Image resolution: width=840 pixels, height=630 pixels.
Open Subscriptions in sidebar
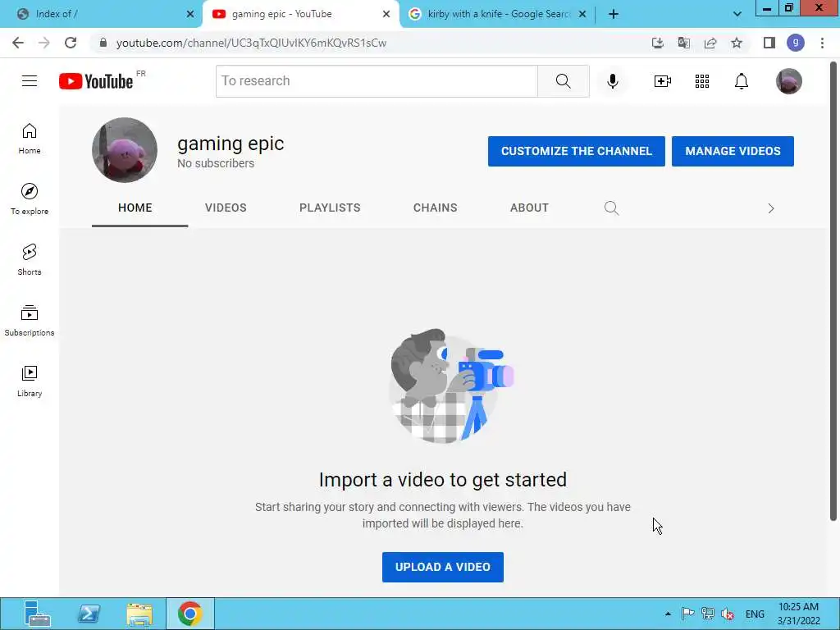pos(30,321)
